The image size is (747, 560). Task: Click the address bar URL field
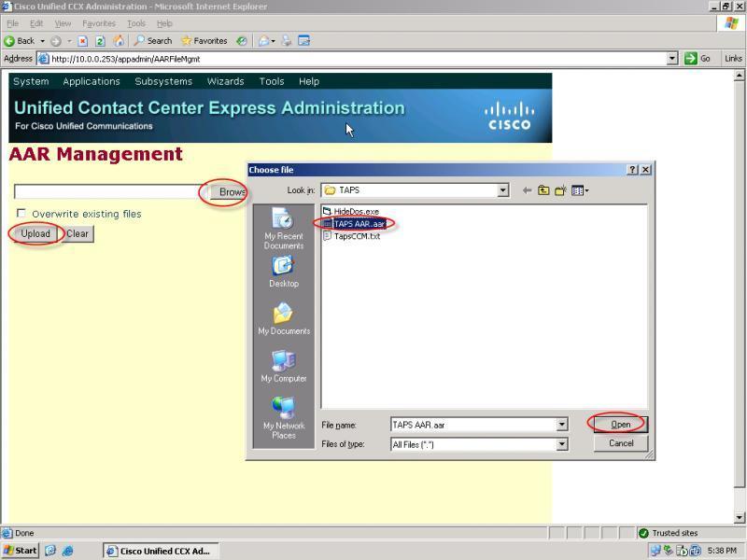click(353, 59)
